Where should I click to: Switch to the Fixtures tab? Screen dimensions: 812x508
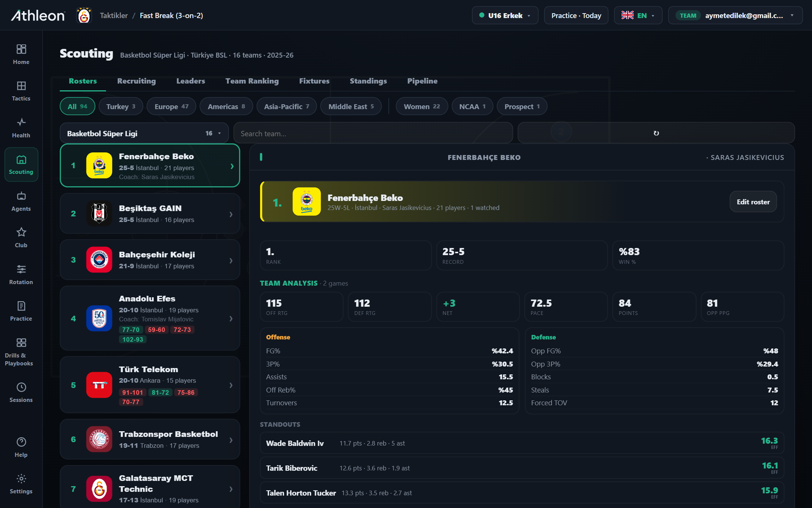314,81
